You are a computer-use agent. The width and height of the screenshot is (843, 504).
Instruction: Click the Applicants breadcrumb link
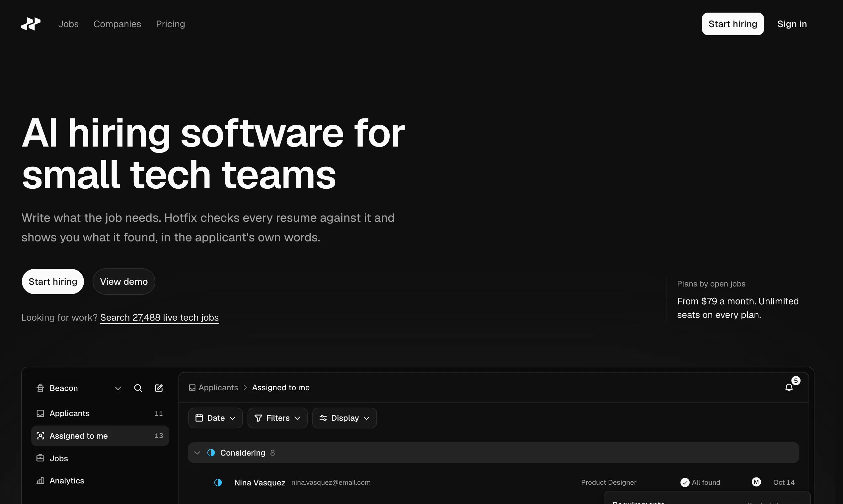point(218,388)
